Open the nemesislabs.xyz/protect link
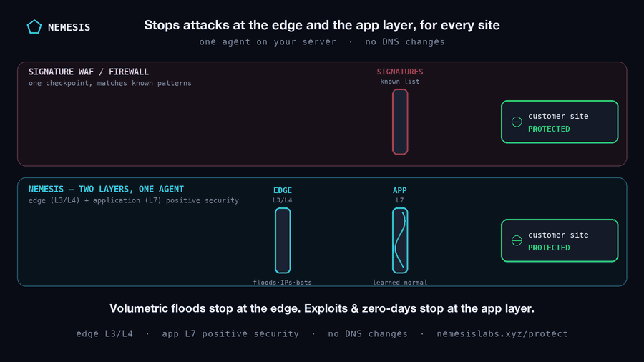This screenshot has height=362, width=644. point(502,333)
